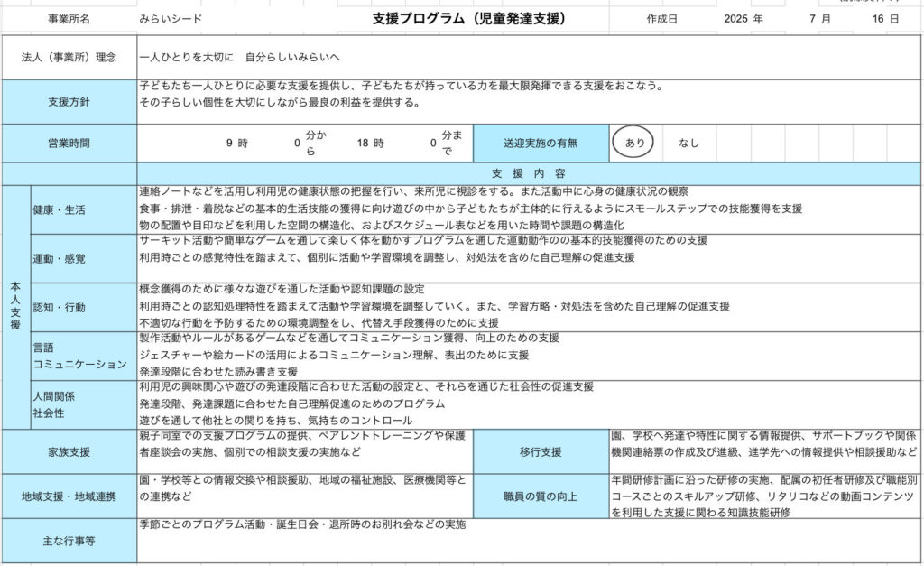Click the 地域支援・地域連携 header cell
Screen dimensions: 924x566
(x=69, y=497)
